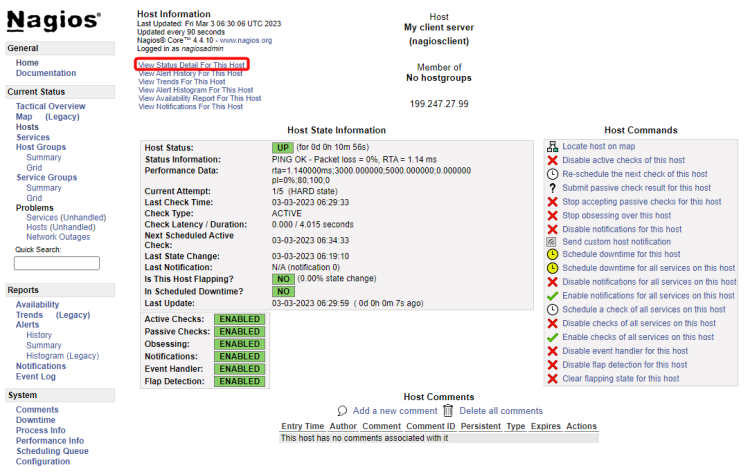Open Alerts History in sidebar
The image size is (750, 472).
pos(39,335)
